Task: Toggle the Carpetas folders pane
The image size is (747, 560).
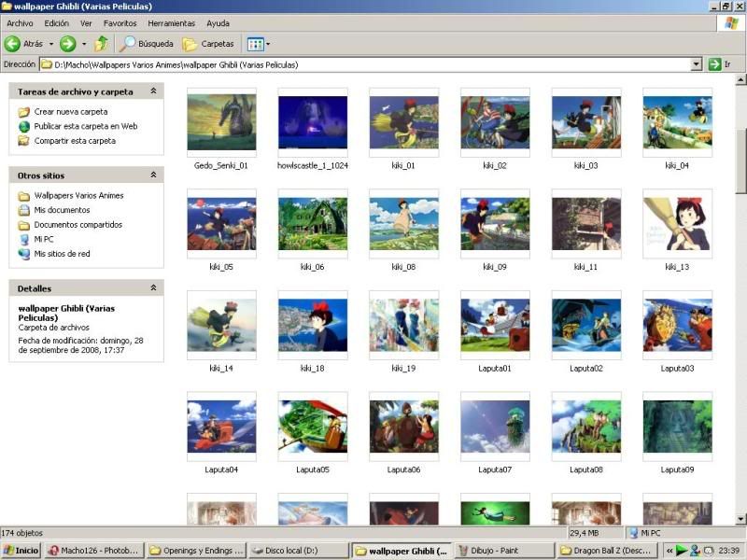Action: pyautogui.click(x=208, y=44)
